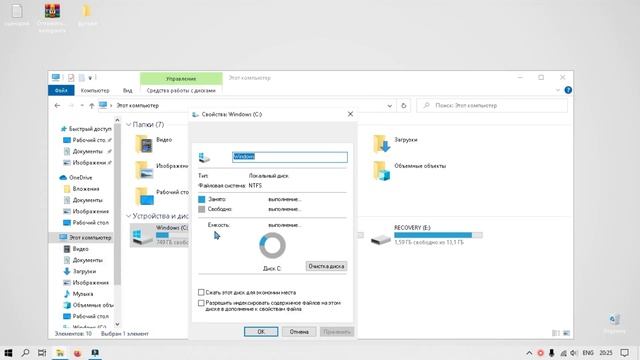Select the Windows (C:) drive icon
This screenshot has width=640, height=360.
click(142, 236)
